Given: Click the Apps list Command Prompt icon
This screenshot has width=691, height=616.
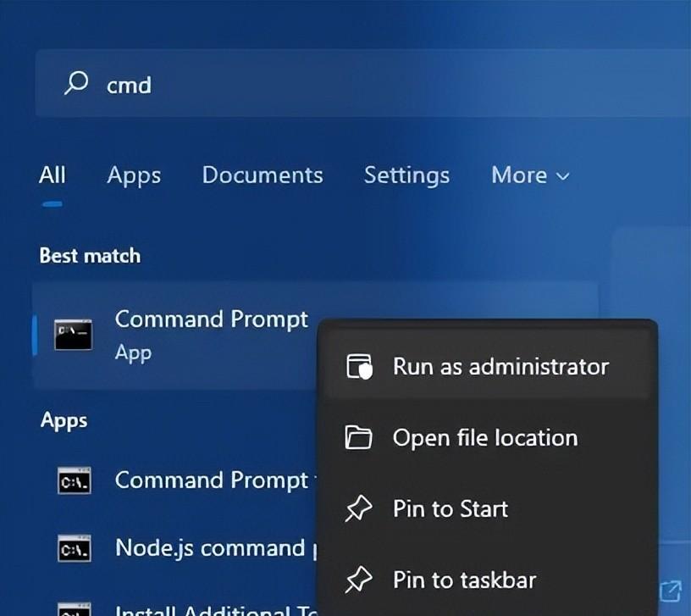Looking at the screenshot, I should click(75, 480).
